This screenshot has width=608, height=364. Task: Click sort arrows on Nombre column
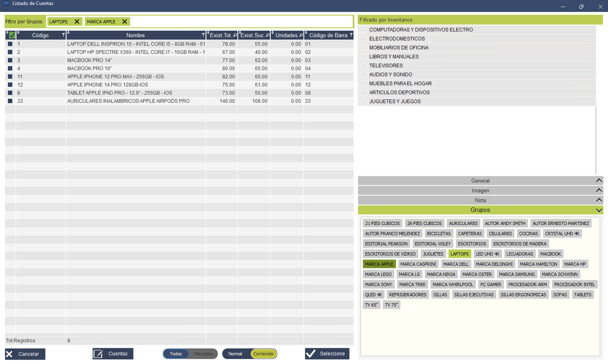click(x=68, y=33)
